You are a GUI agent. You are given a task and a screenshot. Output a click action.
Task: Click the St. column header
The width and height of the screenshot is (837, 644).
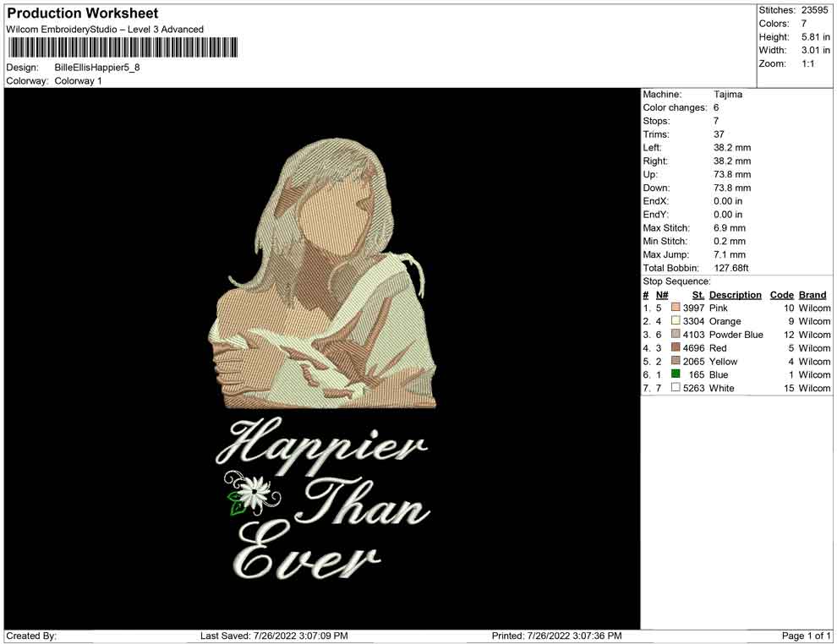tap(698, 295)
